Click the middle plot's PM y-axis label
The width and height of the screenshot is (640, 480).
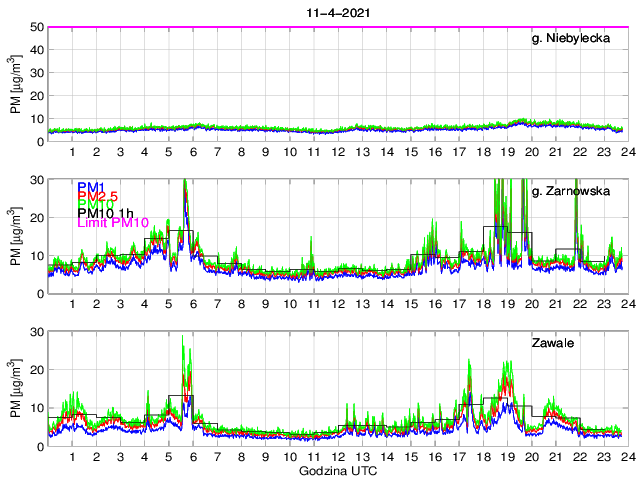[15, 236]
